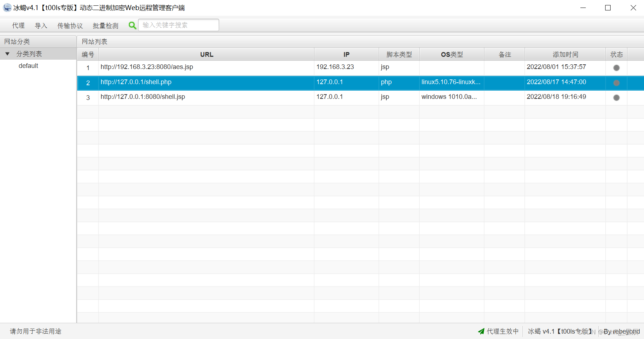Sort by 状态 column header
This screenshot has width=644, height=339.
(616, 54)
